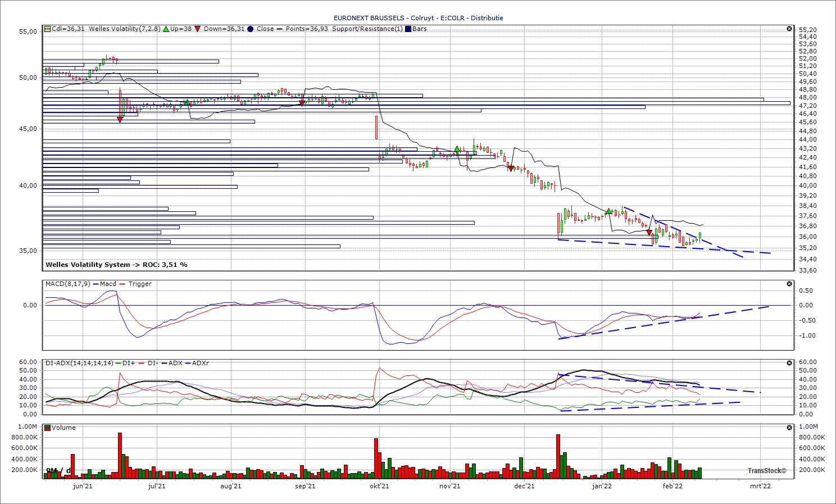Click the 55,20 right price axis label
The image size is (836, 504).
pyautogui.click(x=807, y=30)
